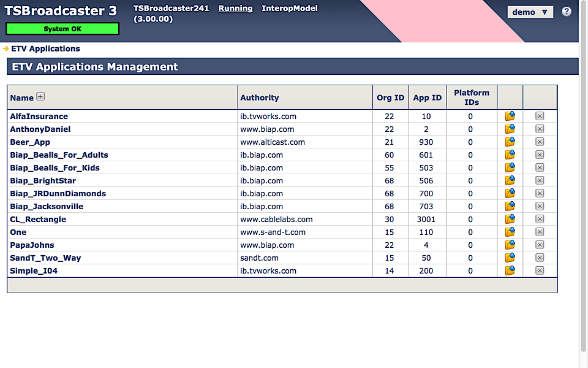Click the App ID column header
Viewport: 588px width, 368px height.
coord(427,98)
